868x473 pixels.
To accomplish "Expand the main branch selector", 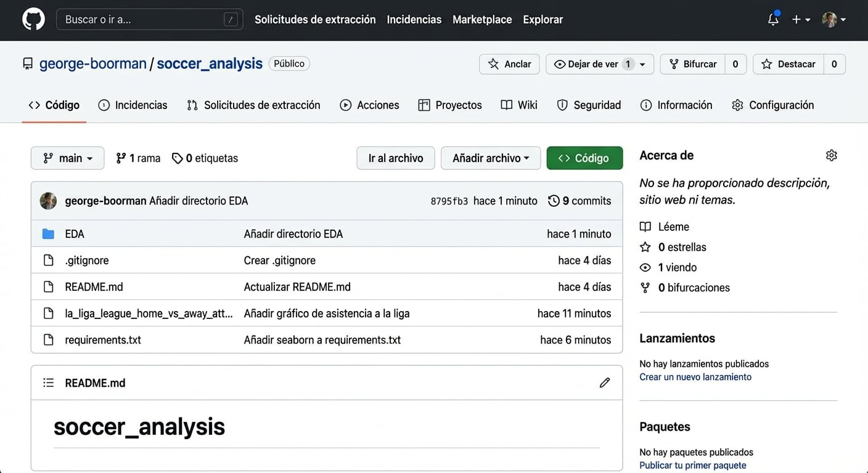I will pyautogui.click(x=68, y=158).
